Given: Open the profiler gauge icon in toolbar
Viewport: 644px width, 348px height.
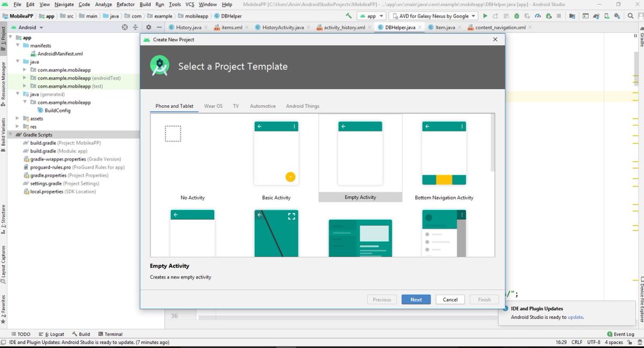Looking at the screenshot, I should (538, 16).
